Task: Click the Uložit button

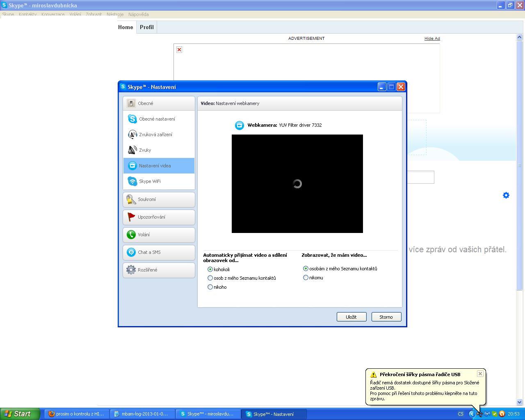Action: (x=352, y=317)
